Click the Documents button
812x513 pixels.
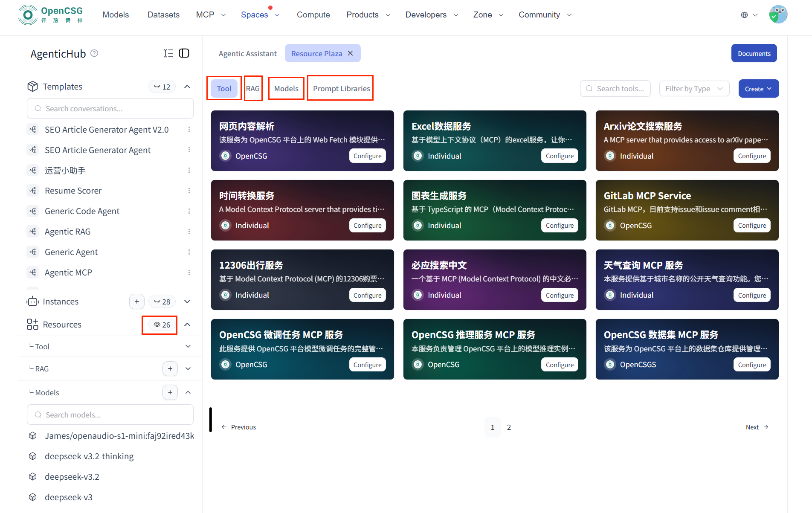[754, 54]
